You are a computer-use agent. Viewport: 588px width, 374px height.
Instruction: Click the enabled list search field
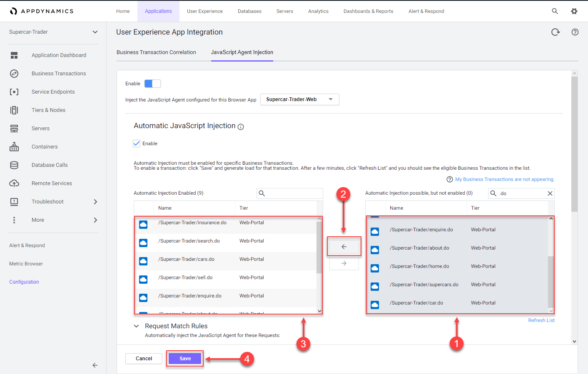pos(290,193)
